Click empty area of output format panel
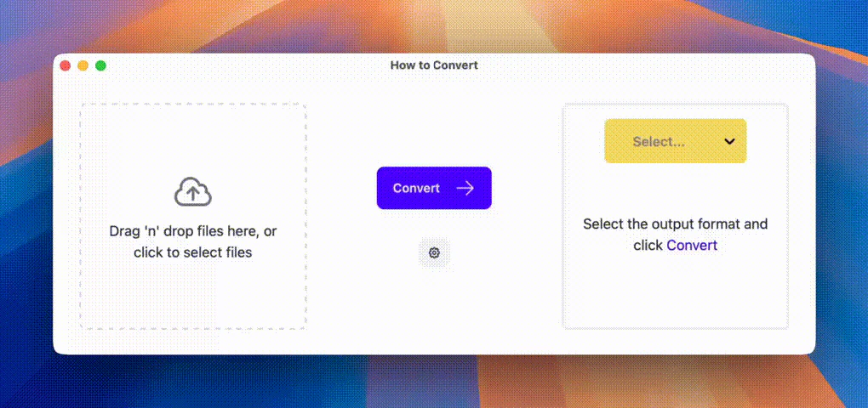868x408 pixels. click(x=675, y=293)
